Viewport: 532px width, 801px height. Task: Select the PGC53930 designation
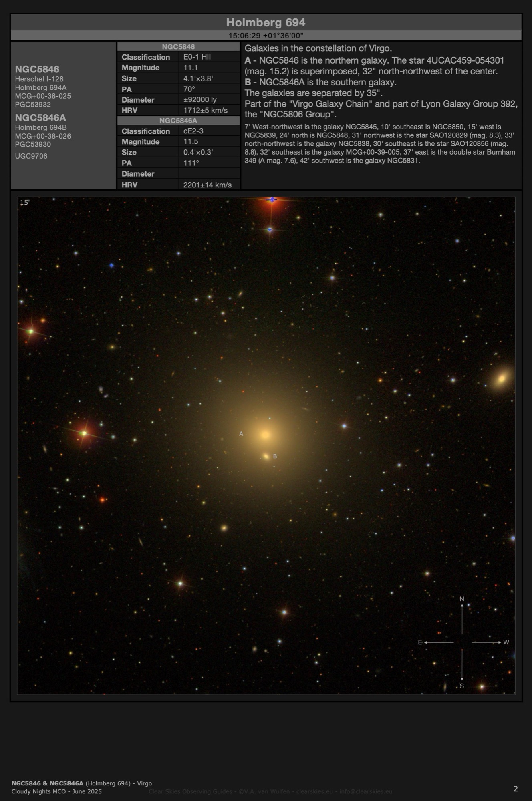[x=33, y=144]
